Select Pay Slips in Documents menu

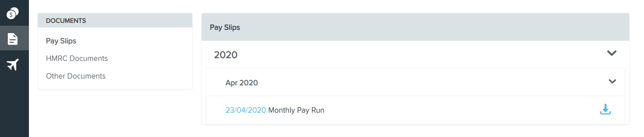(61, 41)
